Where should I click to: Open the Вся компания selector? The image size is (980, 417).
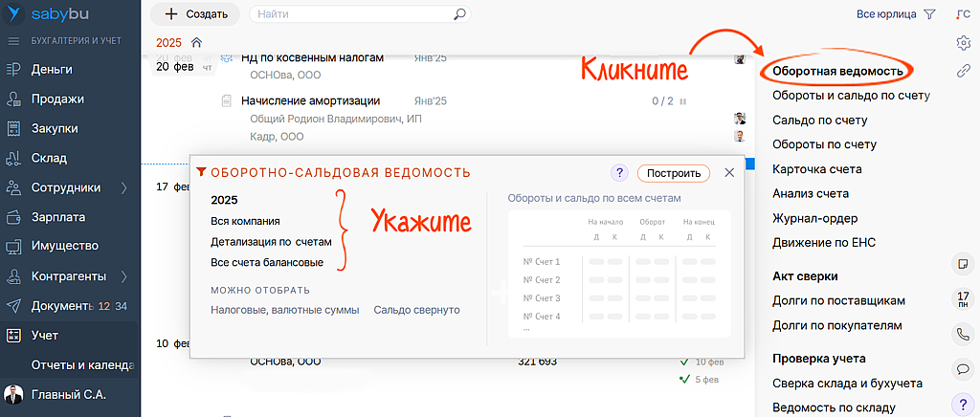245,221
